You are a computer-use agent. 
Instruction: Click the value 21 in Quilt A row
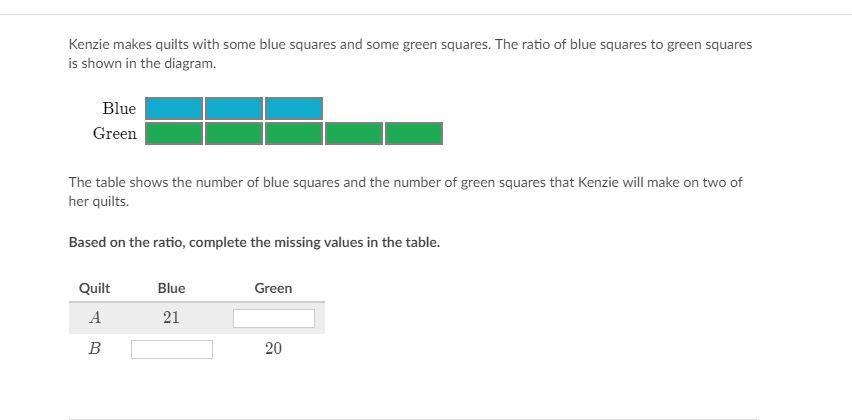(x=171, y=317)
